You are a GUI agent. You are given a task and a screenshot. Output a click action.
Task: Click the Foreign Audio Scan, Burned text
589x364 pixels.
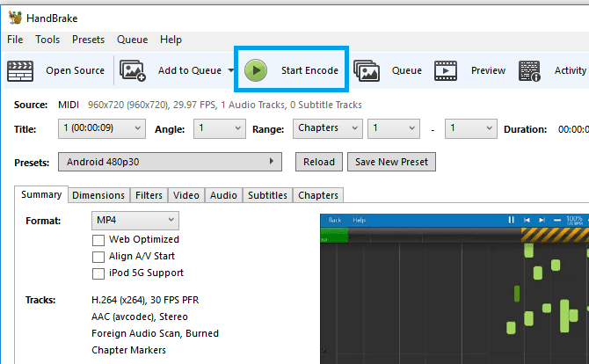[155, 333]
